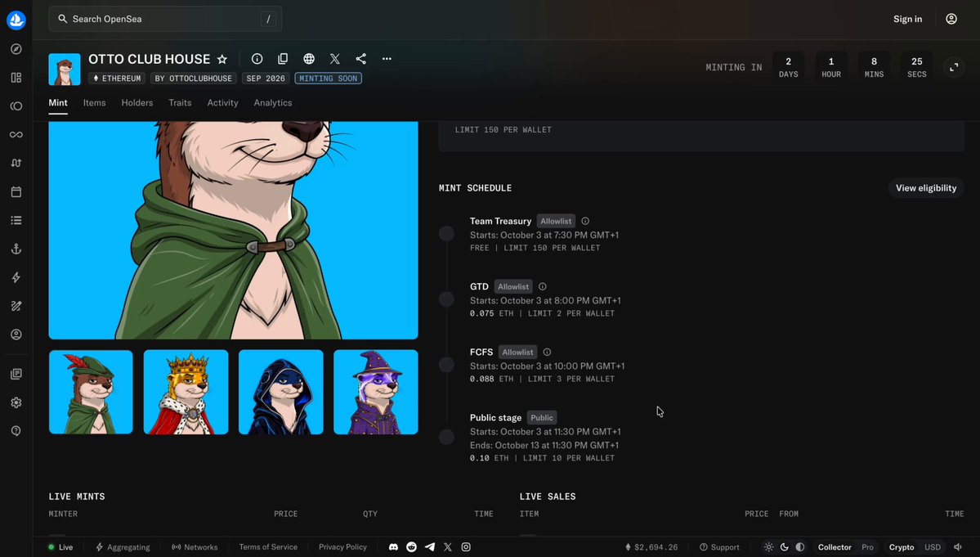Expand mint countdown with fullscreen icon

(954, 68)
